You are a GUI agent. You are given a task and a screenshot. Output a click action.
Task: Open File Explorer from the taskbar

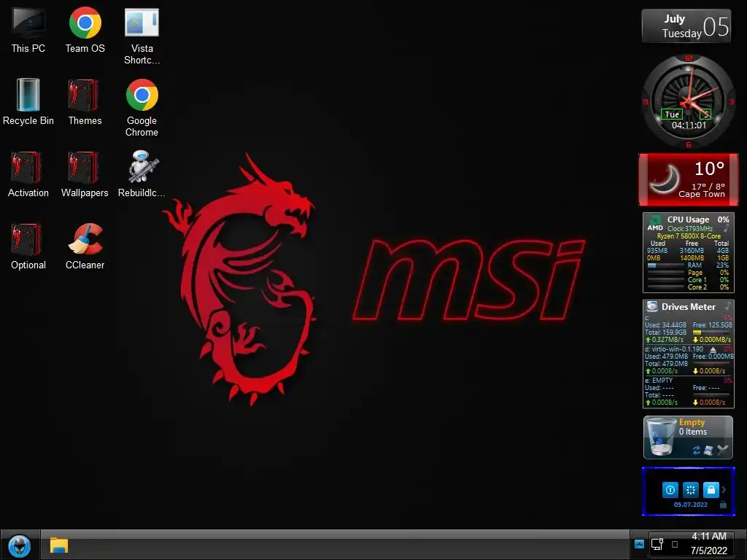pyautogui.click(x=59, y=545)
